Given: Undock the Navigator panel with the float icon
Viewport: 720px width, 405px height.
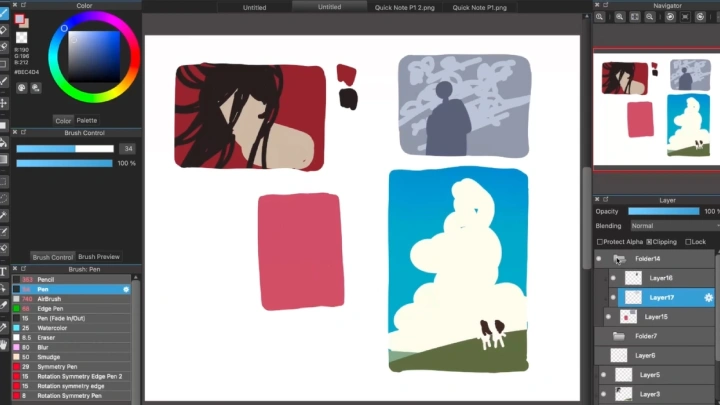Looking at the screenshot, I should (x=606, y=5).
